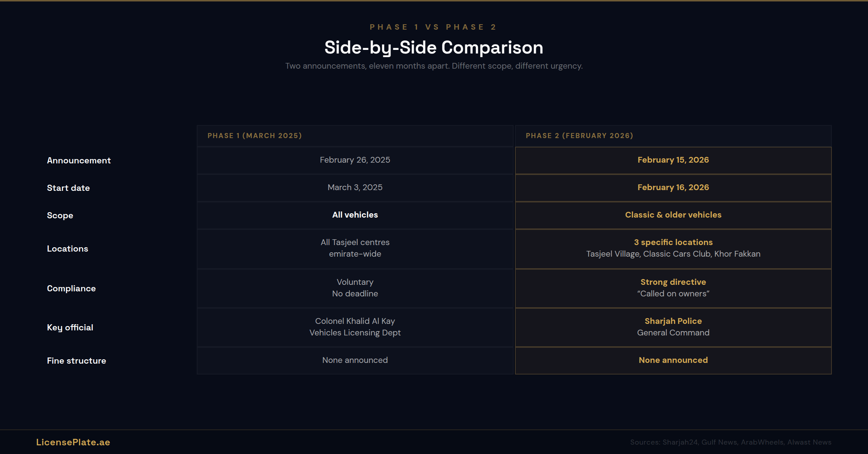Click the February 15, 2026 cell
The image size is (868, 454).
click(x=673, y=160)
